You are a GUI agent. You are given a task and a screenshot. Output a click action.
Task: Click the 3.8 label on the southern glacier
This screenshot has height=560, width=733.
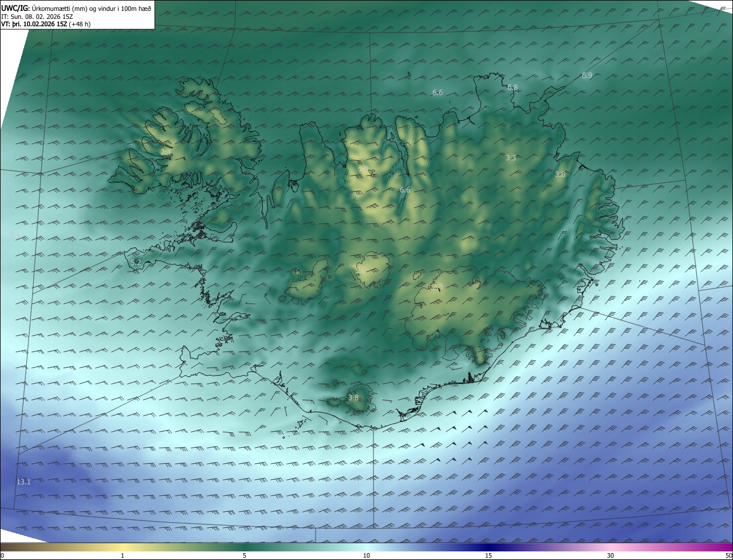[x=353, y=398]
